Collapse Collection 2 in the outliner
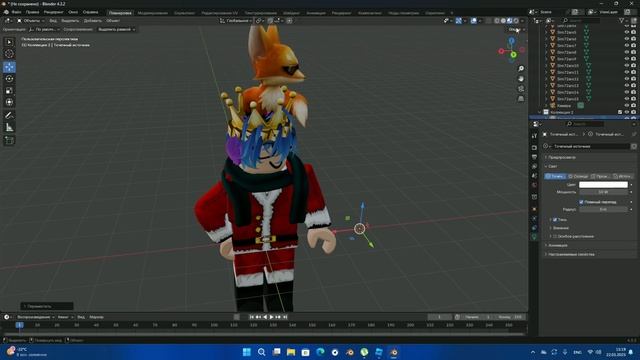This screenshot has width=640, height=360. [x=540, y=112]
